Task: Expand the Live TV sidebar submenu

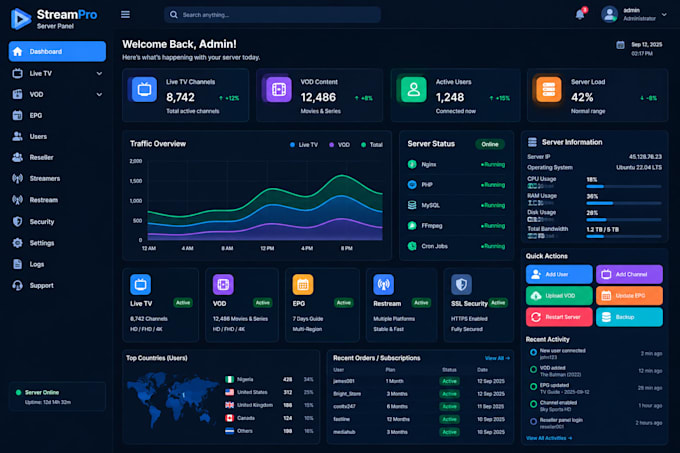Action: pyautogui.click(x=99, y=74)
